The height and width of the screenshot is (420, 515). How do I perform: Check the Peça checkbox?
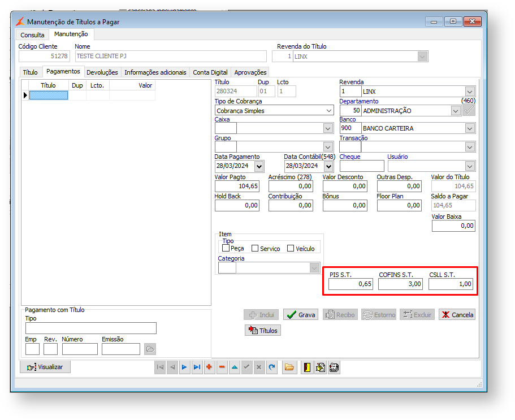pos(226,248)
